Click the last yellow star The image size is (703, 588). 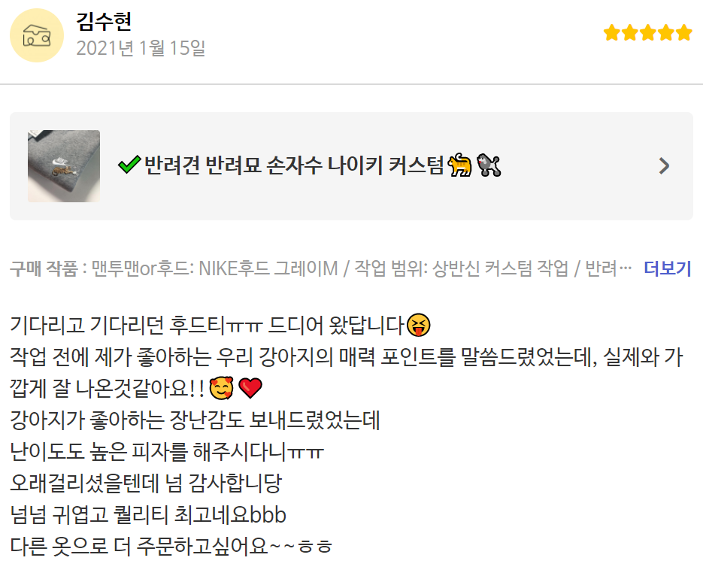click(x=684, y=33)
